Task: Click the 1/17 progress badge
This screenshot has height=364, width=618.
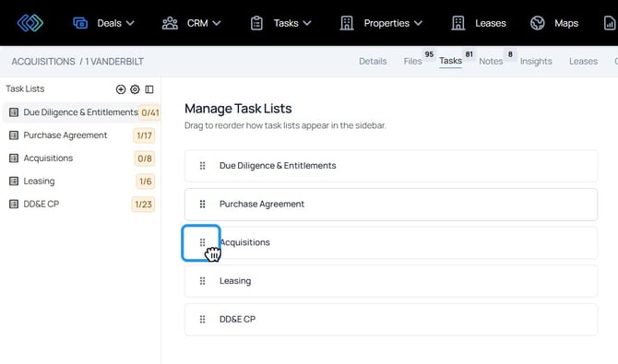Action: click(144, 135)
